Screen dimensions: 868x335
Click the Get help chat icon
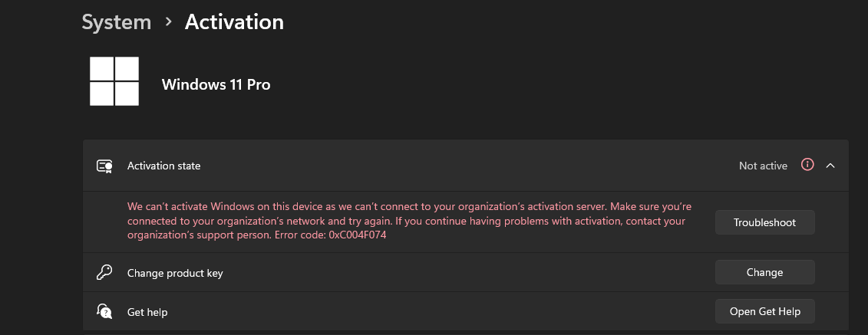pyautogui.click(x=105, y=311)
